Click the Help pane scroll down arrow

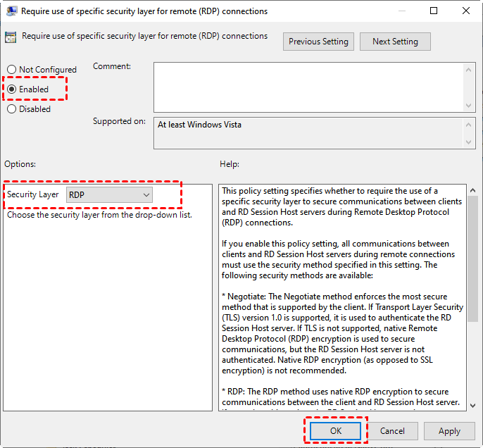pos(472,405)
